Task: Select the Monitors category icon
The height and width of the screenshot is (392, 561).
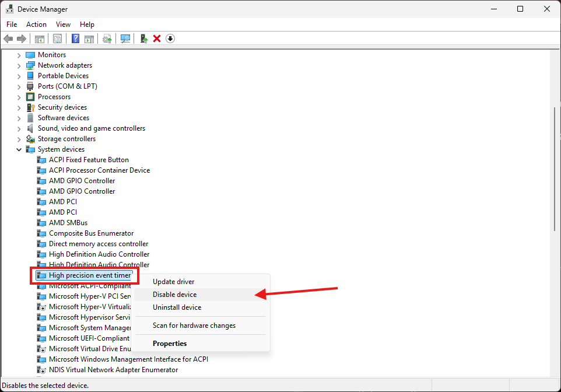Action: coord(30,55)
